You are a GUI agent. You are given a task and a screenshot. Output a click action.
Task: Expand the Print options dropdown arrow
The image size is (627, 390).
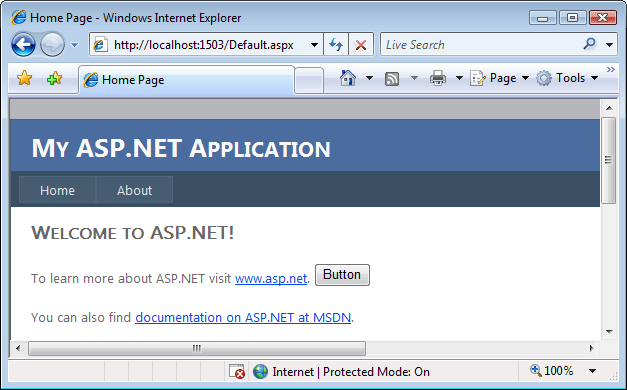tap(459, 78)
